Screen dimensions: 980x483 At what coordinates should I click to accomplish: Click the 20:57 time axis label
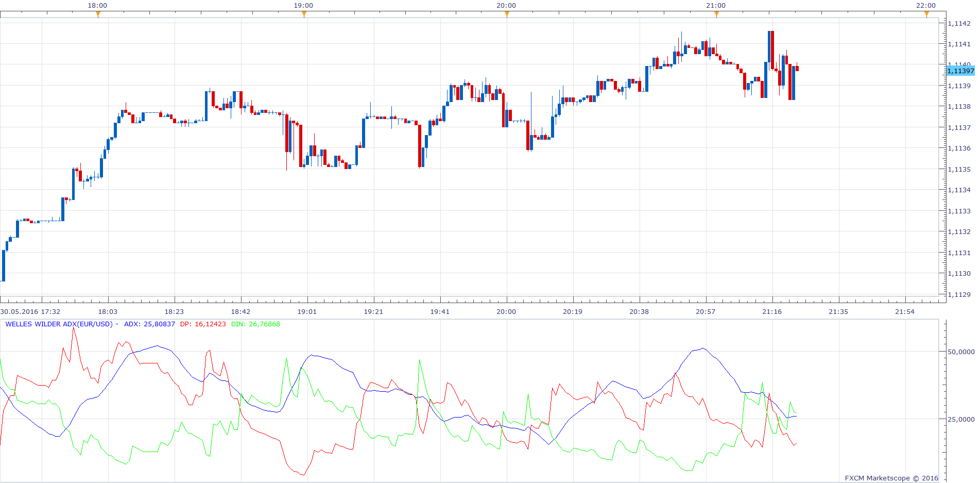[706, 311]
